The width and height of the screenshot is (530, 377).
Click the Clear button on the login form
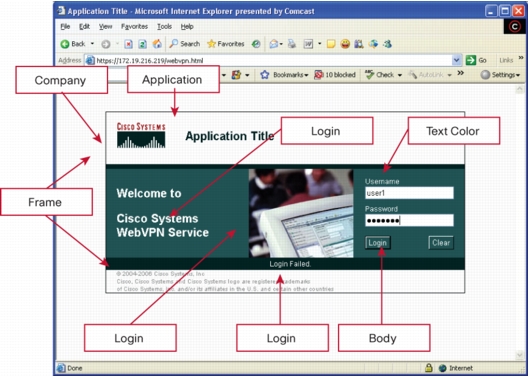tap(441, 243)
